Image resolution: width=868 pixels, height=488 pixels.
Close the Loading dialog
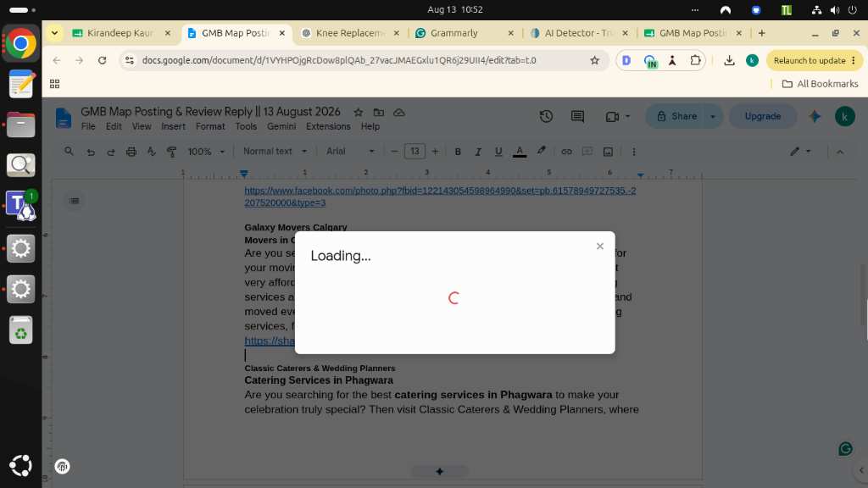pos(599,247)
